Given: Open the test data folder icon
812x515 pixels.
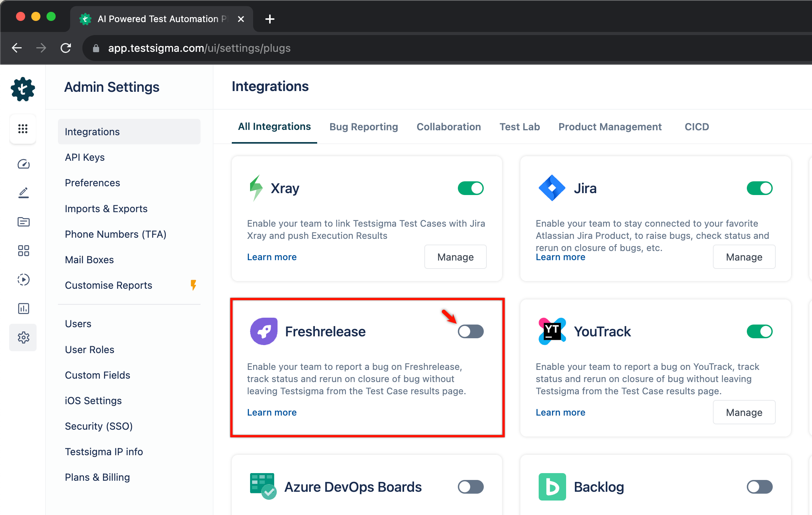Looking at the screenshot, I should click(x=23, y=222).
